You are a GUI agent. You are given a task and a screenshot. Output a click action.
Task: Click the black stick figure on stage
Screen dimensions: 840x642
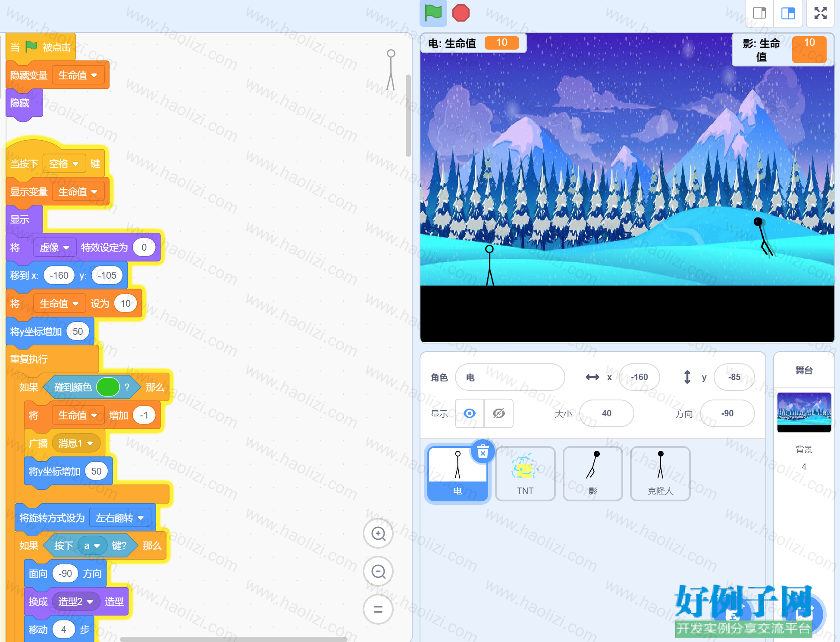coord(763,236)
